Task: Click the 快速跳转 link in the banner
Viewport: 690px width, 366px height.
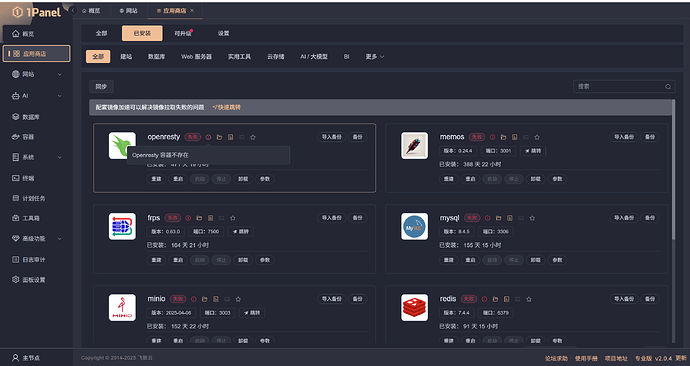Action: 227,107
